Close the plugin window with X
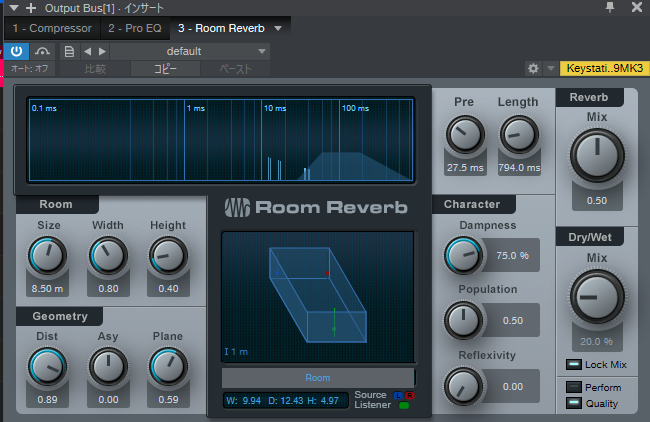The height and width of the screenshot is (422, 650). tap(637, 7)
